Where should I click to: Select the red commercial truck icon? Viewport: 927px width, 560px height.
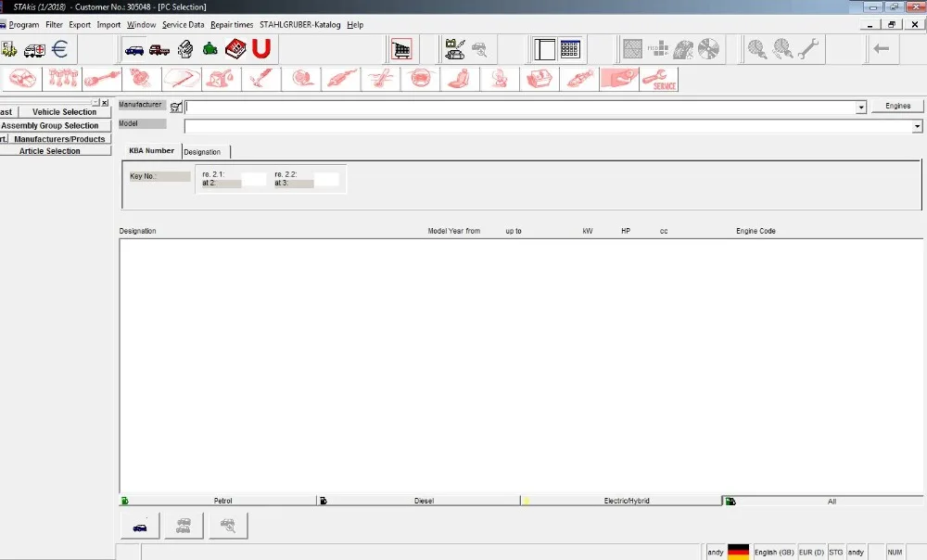pos(159,50)
